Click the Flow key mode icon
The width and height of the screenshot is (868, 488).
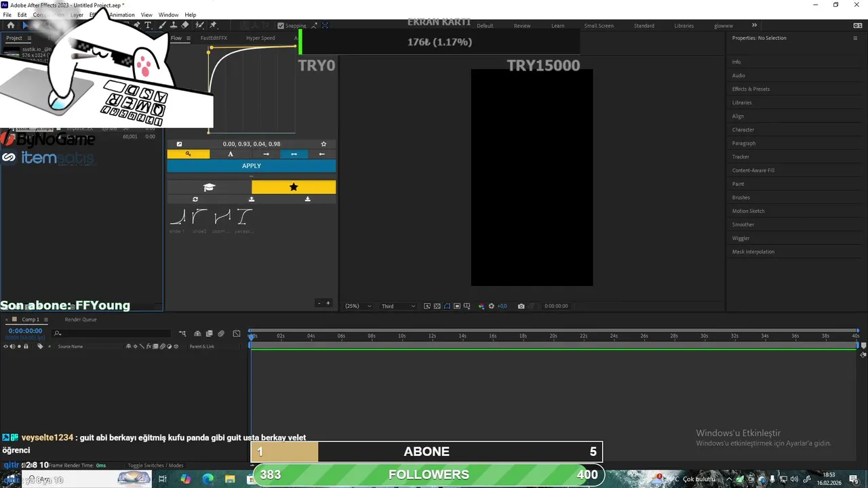click(189, 154)
